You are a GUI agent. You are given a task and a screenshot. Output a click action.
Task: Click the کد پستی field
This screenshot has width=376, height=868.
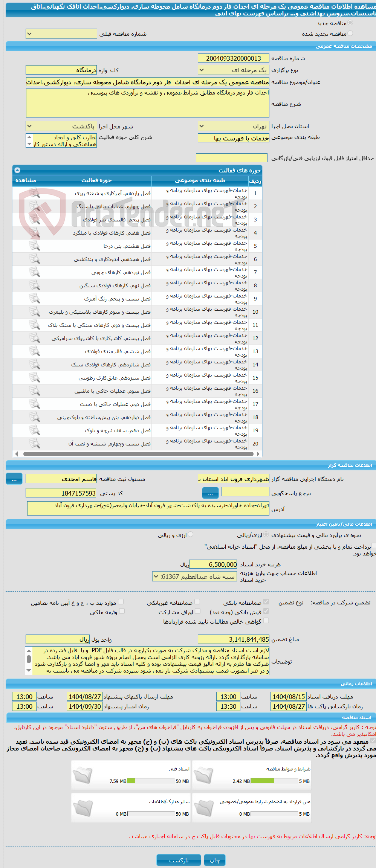[61, 493]
